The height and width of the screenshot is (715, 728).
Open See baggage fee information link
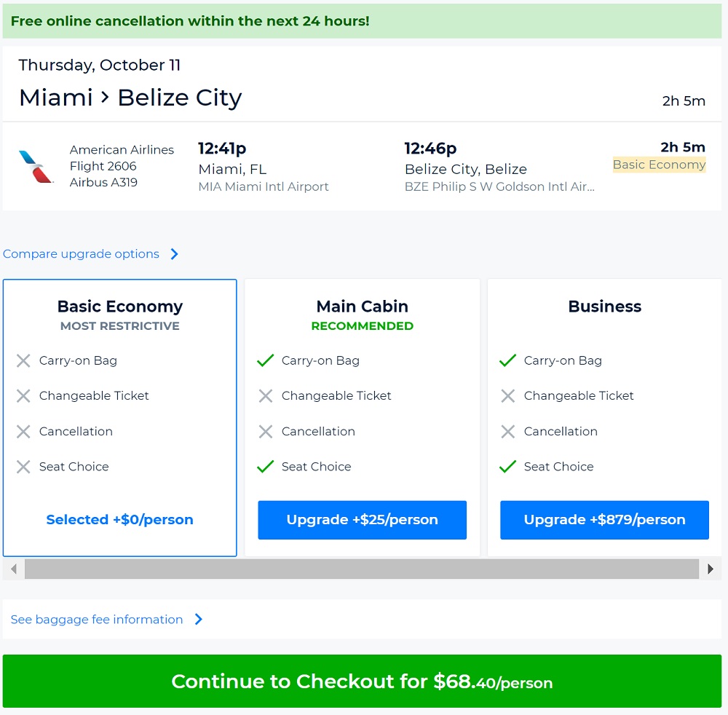pos(97,620)
